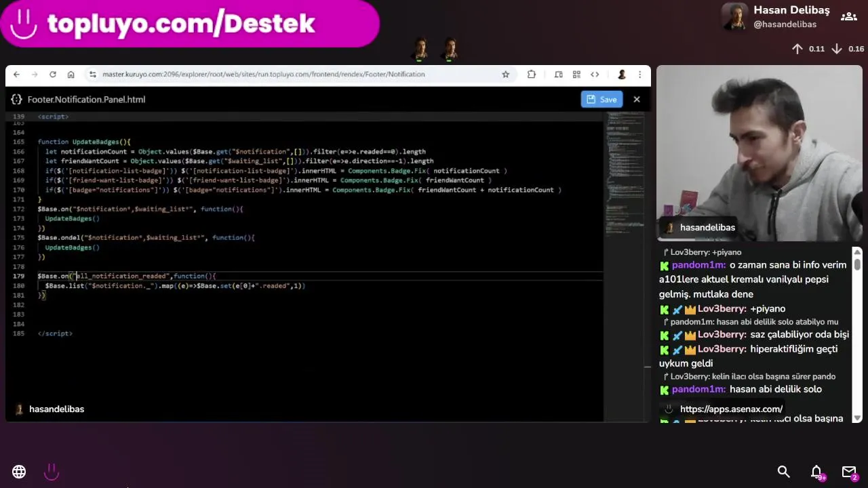Open notifications bell with 9+ badge

[x=817, y=472]
